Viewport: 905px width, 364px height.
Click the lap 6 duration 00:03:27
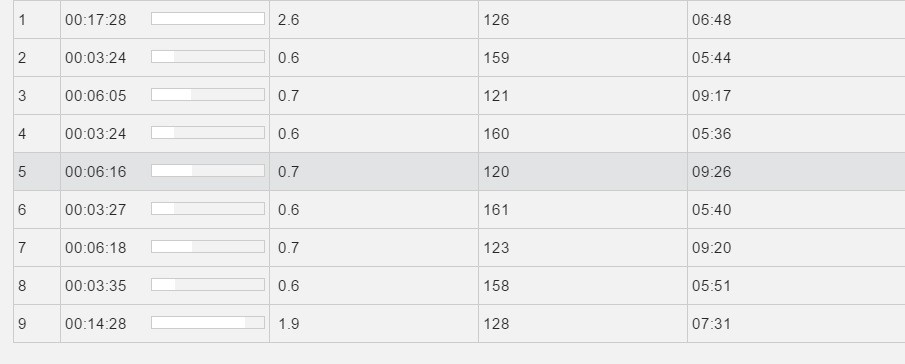point(96,210)
